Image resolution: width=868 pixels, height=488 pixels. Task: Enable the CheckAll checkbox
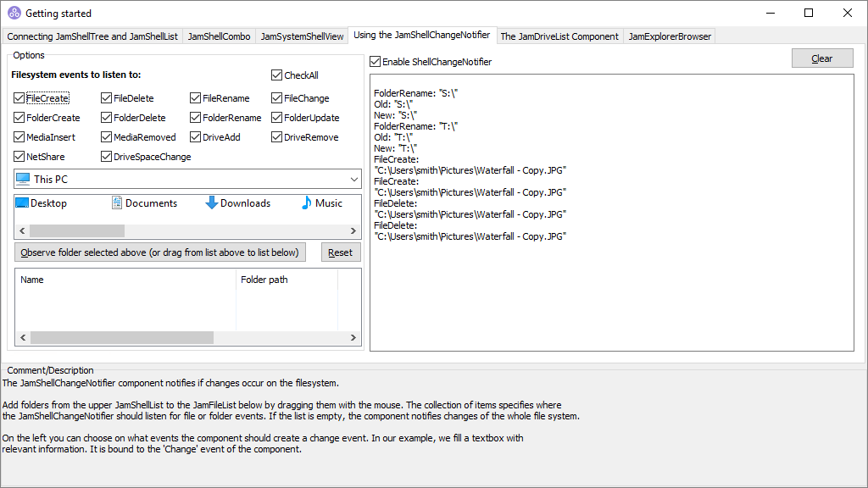275,75
